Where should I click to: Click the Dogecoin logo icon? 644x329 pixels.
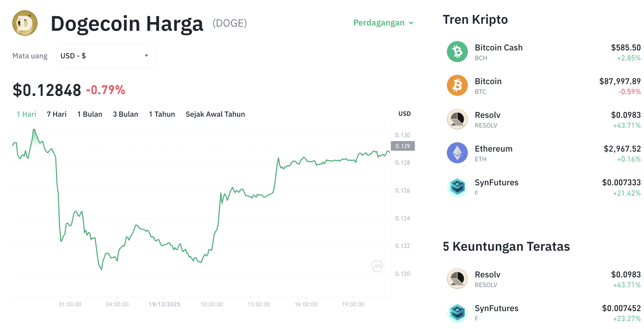click(x=25, y=23)
